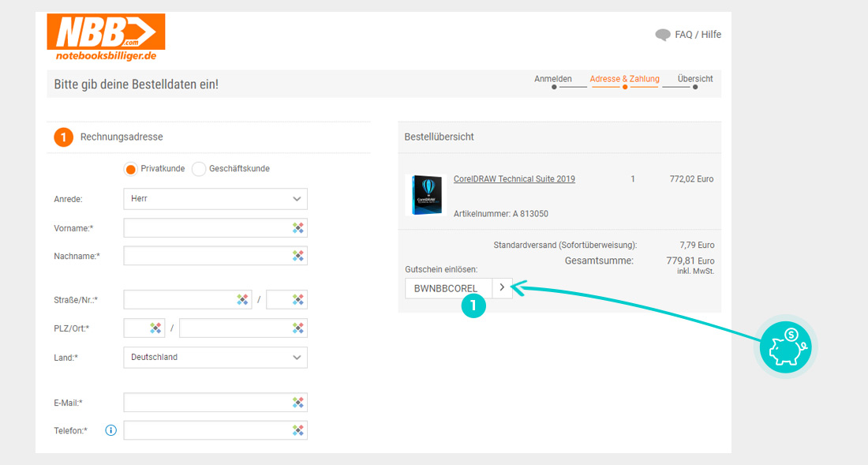
Task: Click the Straße street name field
Action: point(188,299)
